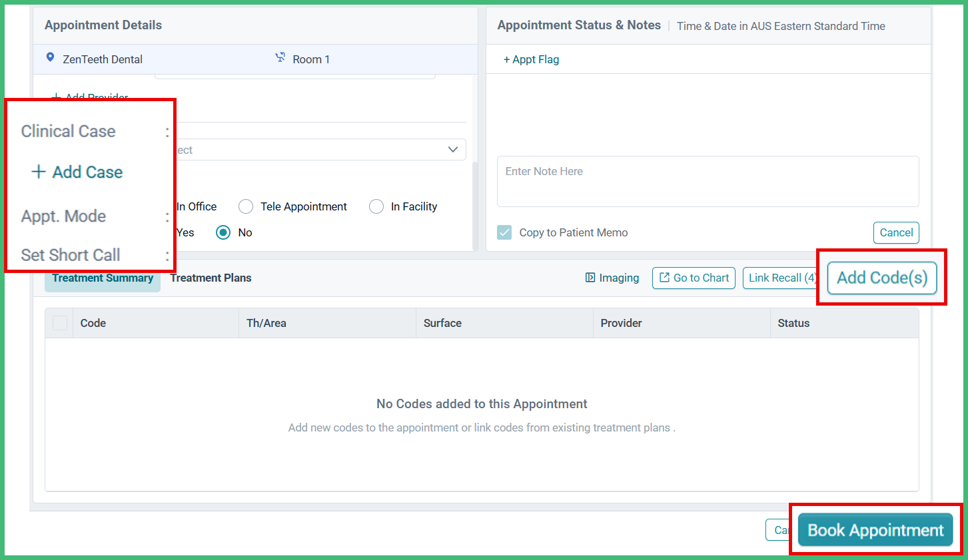Click the ZenTeeth Dental location name
Viewport: 968px width, 560px height.
click(x=103, y=59)
